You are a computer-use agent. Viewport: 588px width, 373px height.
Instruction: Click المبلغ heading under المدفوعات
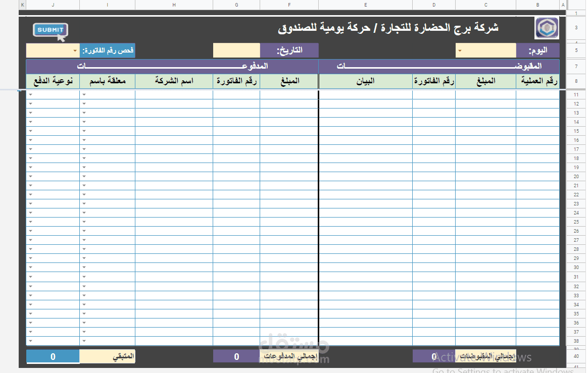(x=289, y=81)
